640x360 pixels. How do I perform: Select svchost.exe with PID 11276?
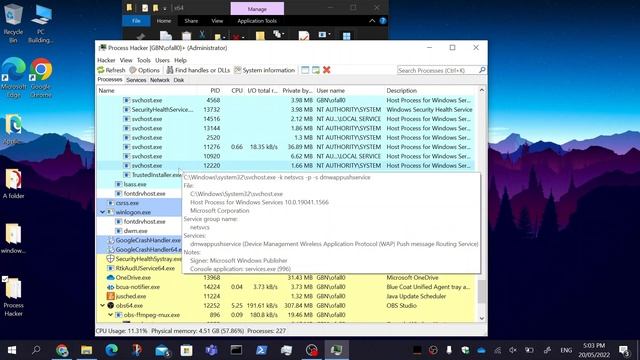(286, 147)
